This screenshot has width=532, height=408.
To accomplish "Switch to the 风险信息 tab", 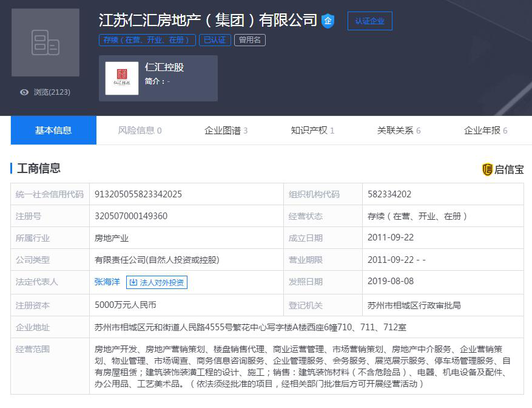I will (140, 131).
